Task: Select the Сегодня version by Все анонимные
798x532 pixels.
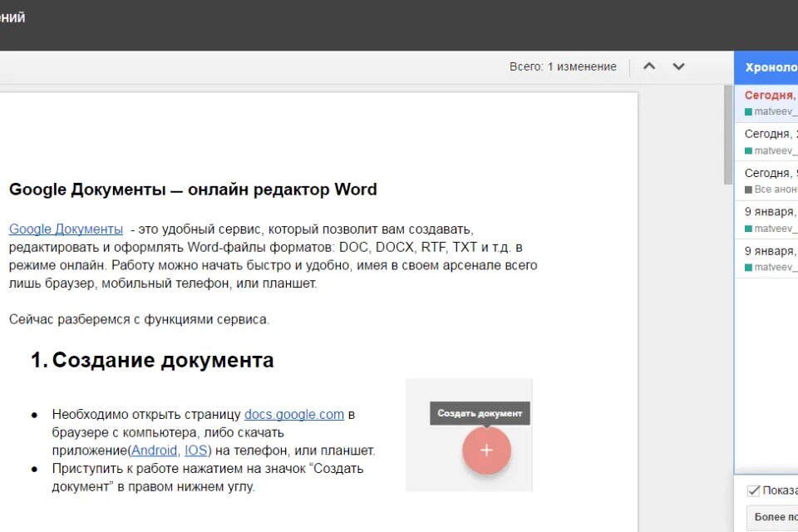Action: click(x=766, y=181)
